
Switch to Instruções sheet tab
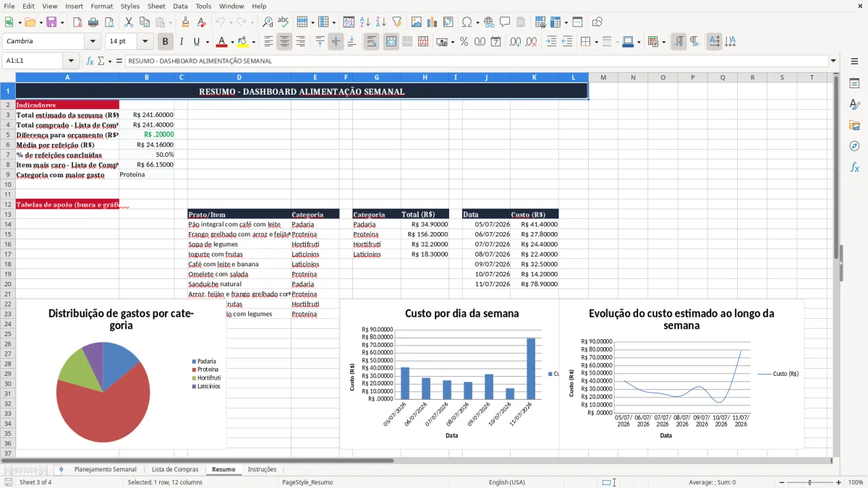point(262,469)
